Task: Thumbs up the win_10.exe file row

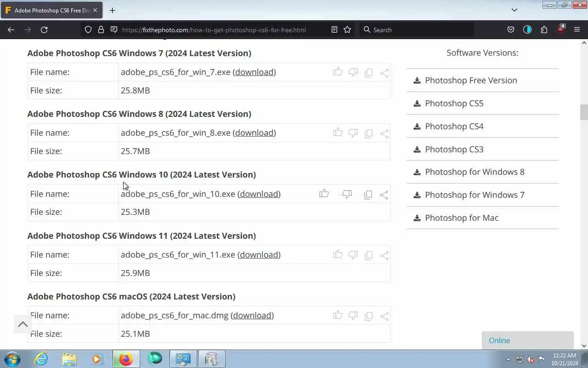Action: click(324, 194)
